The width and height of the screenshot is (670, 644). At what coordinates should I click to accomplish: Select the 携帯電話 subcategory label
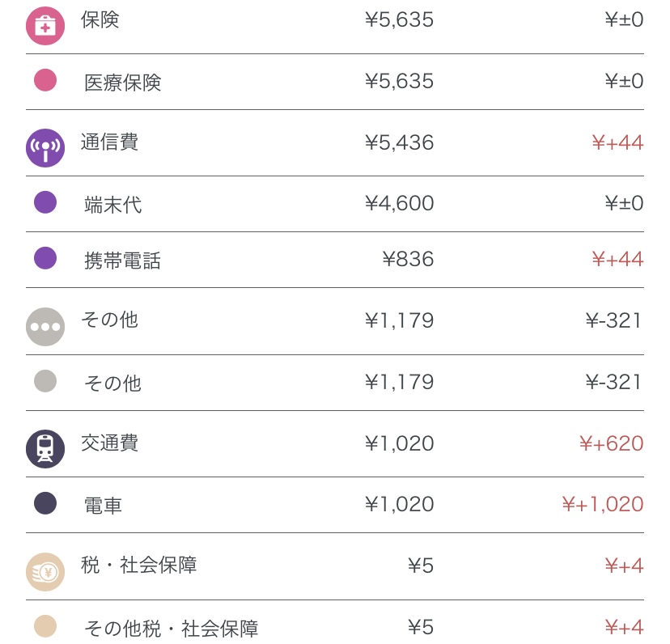(123, 261)
